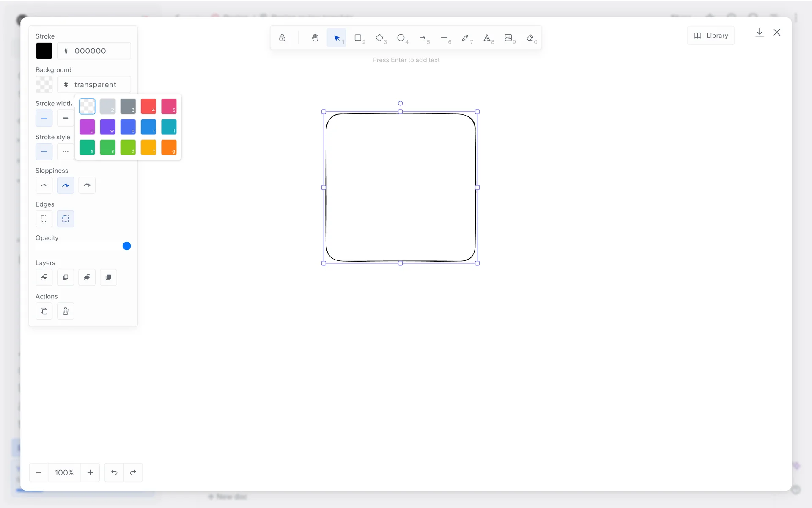The width and height of the screenshot is (812, 508).
Task: Select the Diamond shape tool
Action: [379, 38]
